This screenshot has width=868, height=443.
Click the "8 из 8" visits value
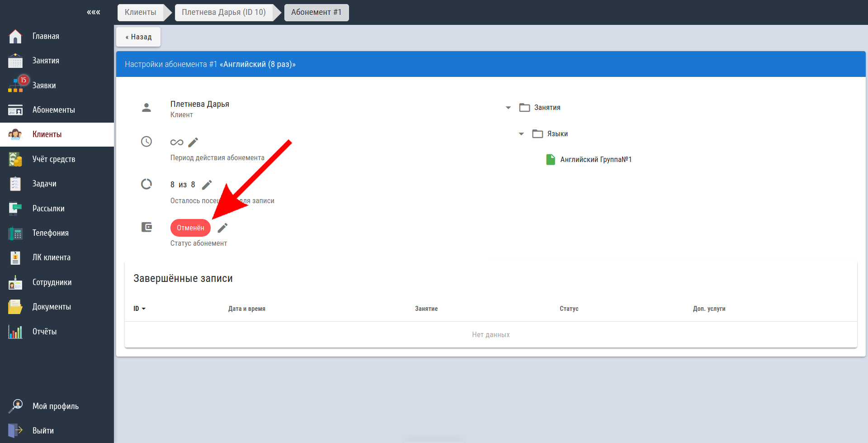(x=183, y=185)
